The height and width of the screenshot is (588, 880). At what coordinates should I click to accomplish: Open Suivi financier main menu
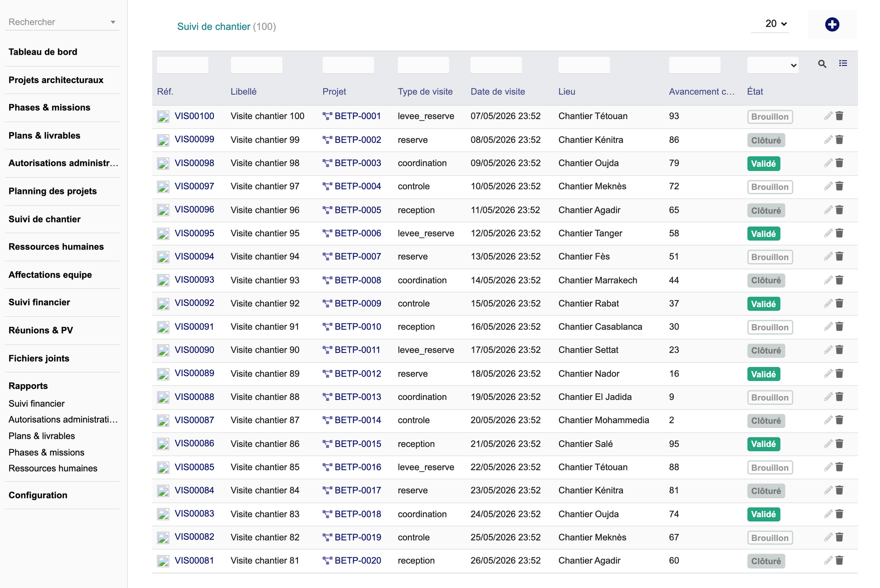[x=39, y=302]
